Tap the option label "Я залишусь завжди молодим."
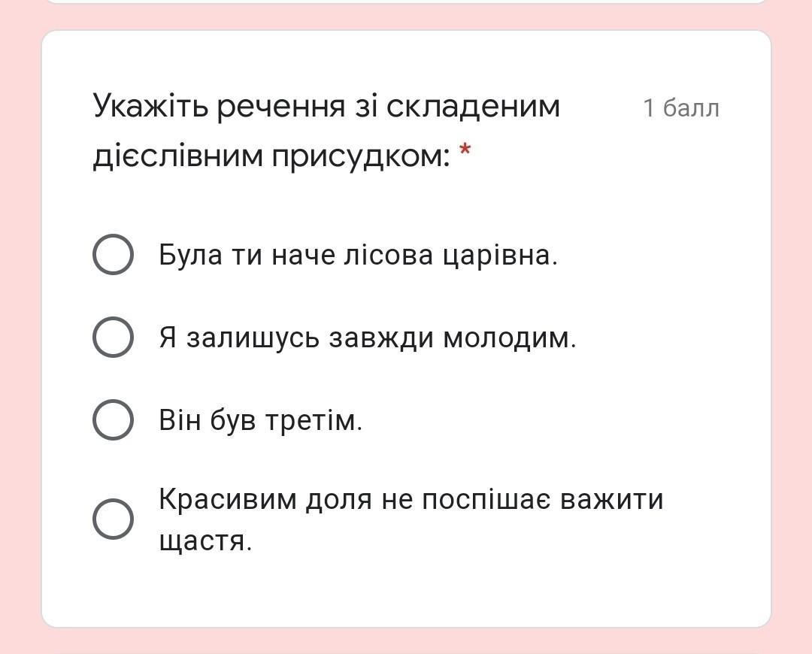This screenshot has width=812, height=654. (367, 338)
